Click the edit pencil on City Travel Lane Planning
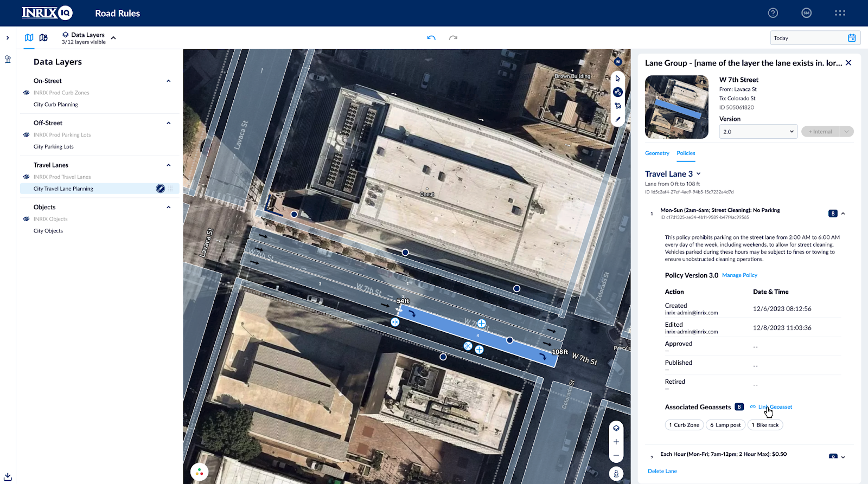This screenshot has height=484, width=868. [160, 189]
